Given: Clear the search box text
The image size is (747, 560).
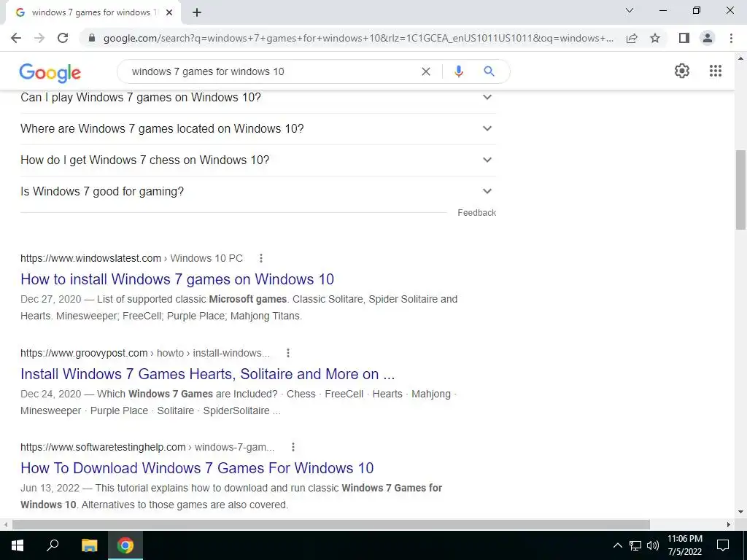Looking at the screenshot, I should [426, 71].
